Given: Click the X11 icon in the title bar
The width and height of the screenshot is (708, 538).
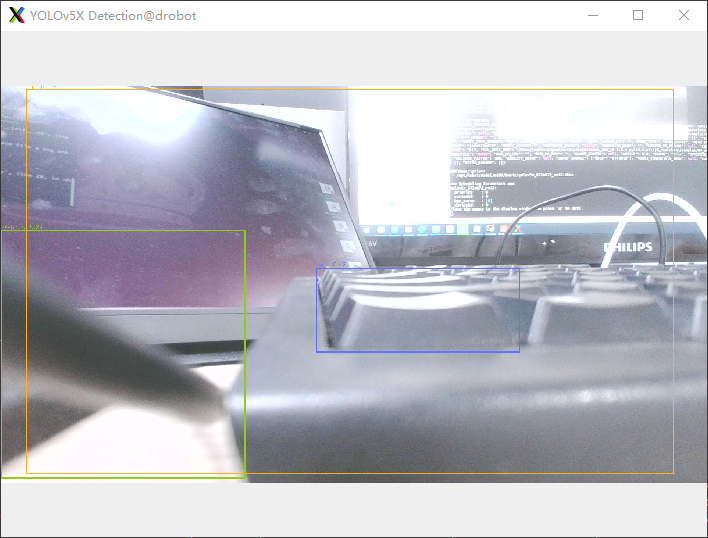Looking at the screenshot, I should 17,15.
